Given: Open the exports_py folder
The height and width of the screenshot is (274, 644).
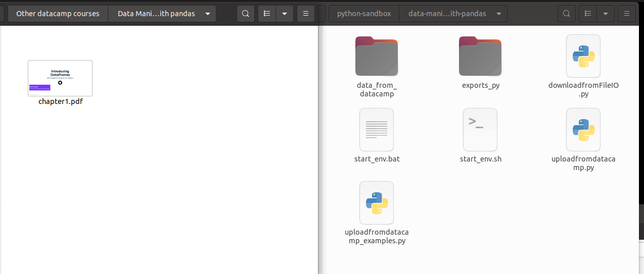Looking at the screenshot, I should coord(480,57).
